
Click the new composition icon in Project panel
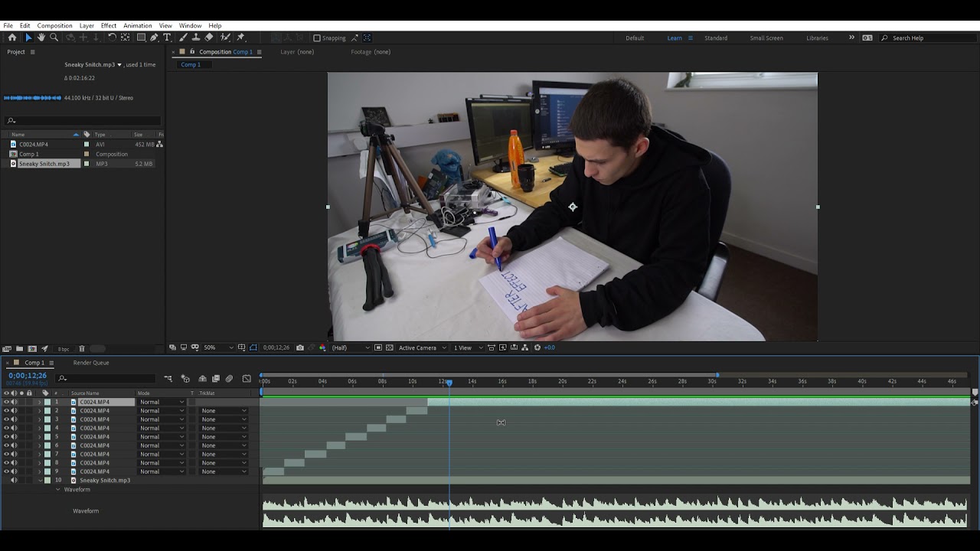(x=32, y=349)
